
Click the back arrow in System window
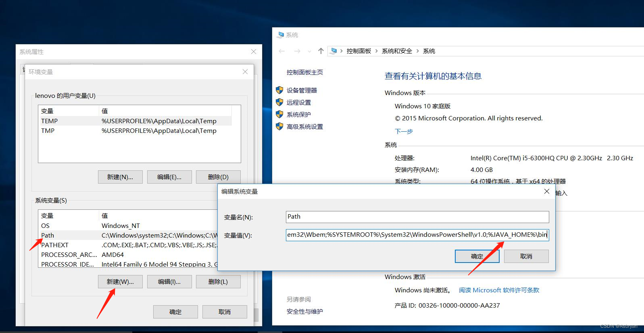pyautogui.click(x=282, y=51)
